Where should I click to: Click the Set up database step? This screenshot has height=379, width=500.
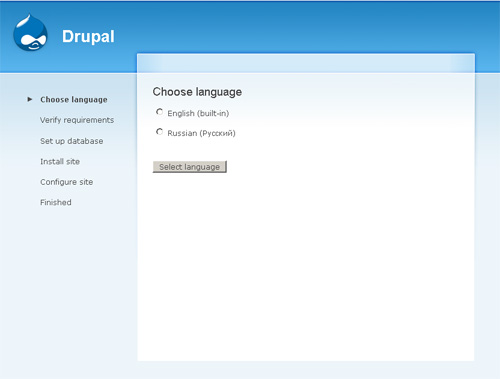click(x=72, y=141)
